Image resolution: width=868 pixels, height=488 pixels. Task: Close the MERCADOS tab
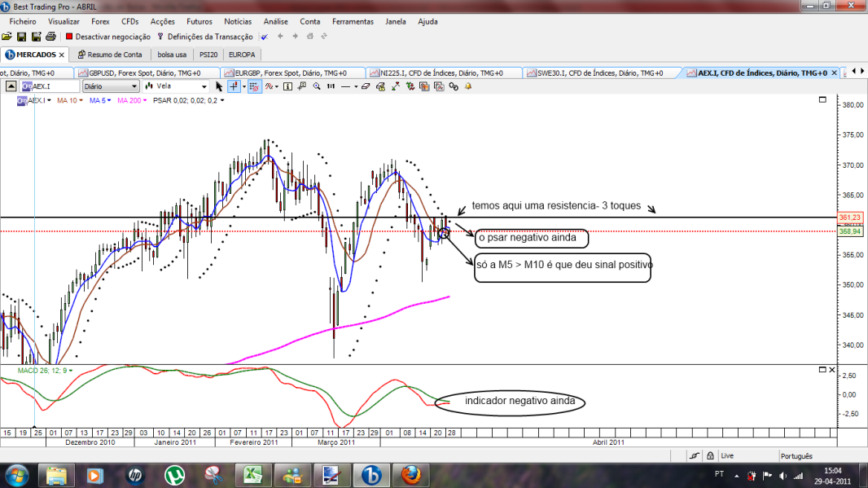(61, 55)
